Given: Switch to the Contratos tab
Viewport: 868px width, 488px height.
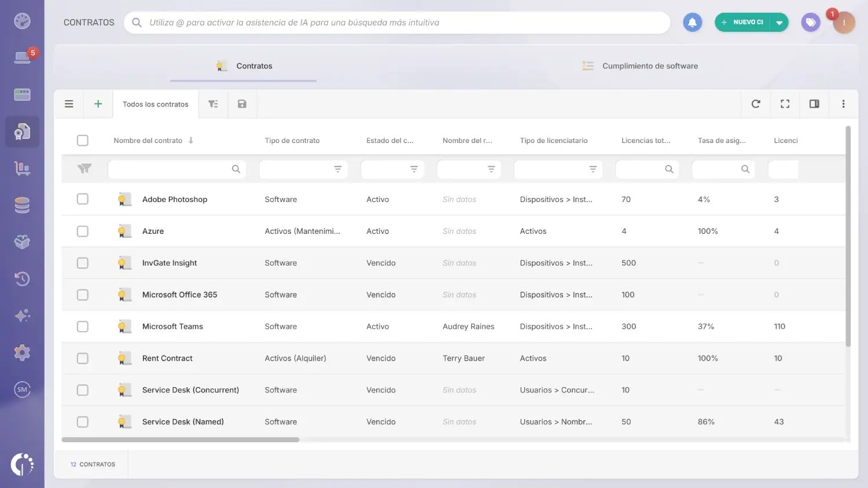Looking at the screenshot, I should coord(243,66).
